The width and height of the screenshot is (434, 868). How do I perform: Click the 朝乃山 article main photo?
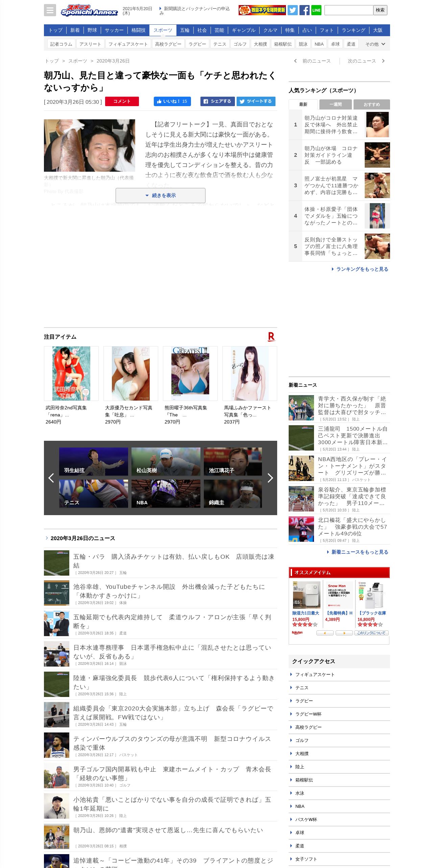click(x=90, y=146)
